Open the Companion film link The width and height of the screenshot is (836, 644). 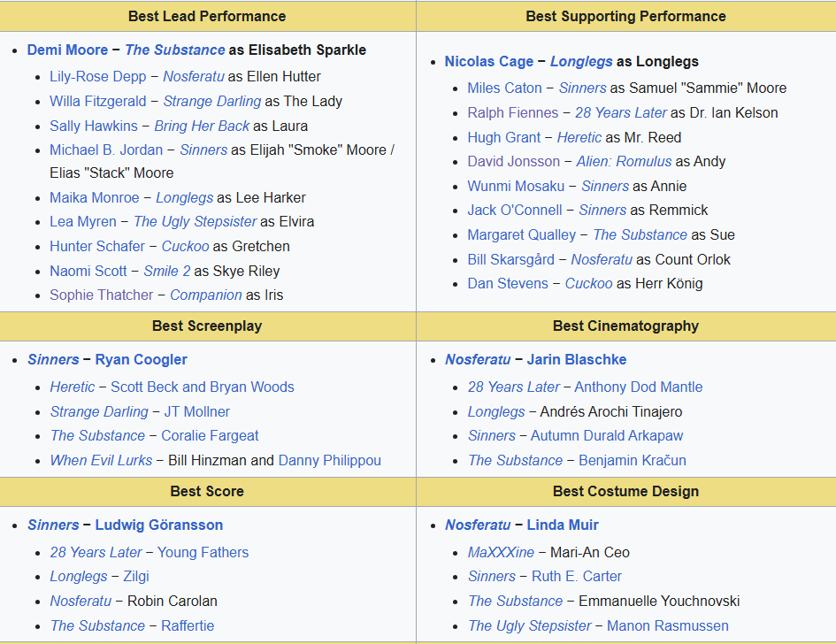coord(206,295)
